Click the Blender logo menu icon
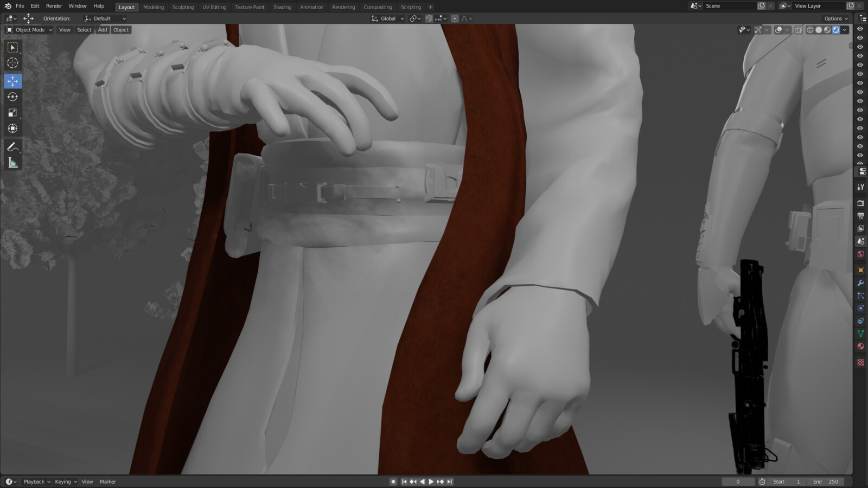 click(8, 6)
